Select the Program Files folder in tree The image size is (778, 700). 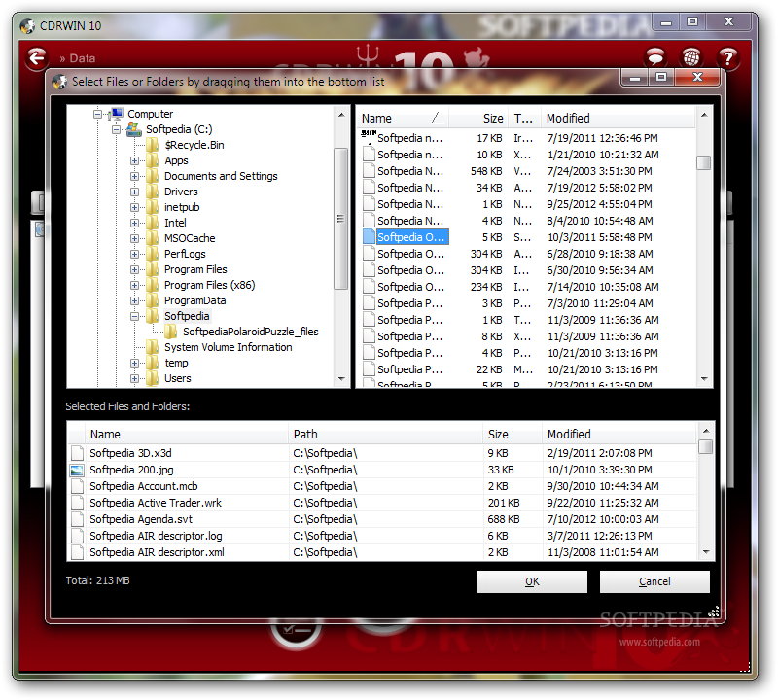click(195, 269)
